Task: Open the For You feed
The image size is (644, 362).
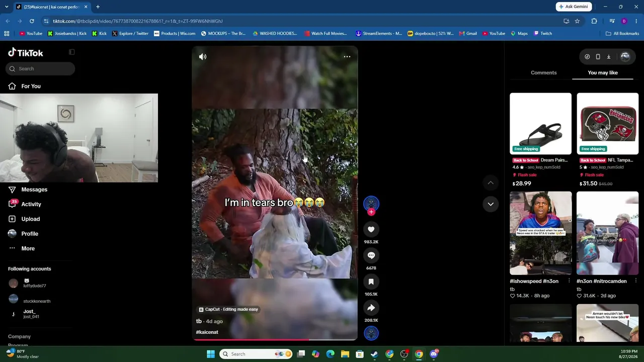Action: point(31,86)
